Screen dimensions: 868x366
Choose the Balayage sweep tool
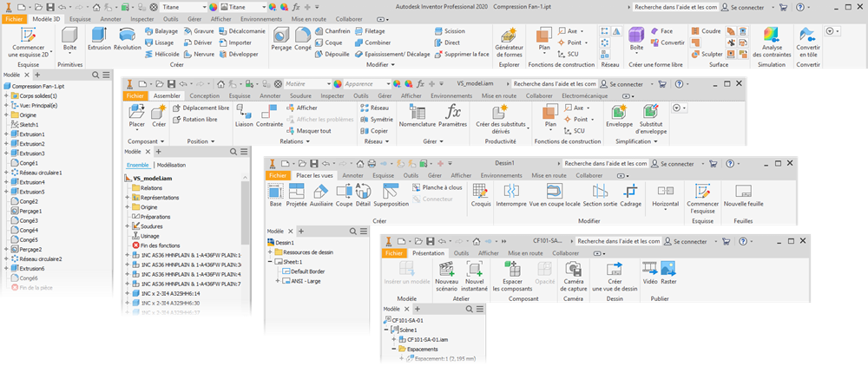[161, 31]
